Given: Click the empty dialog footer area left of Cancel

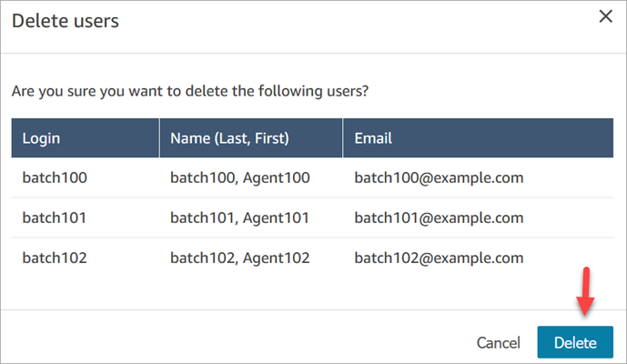Looking at the screenshot, I should 228,343.
